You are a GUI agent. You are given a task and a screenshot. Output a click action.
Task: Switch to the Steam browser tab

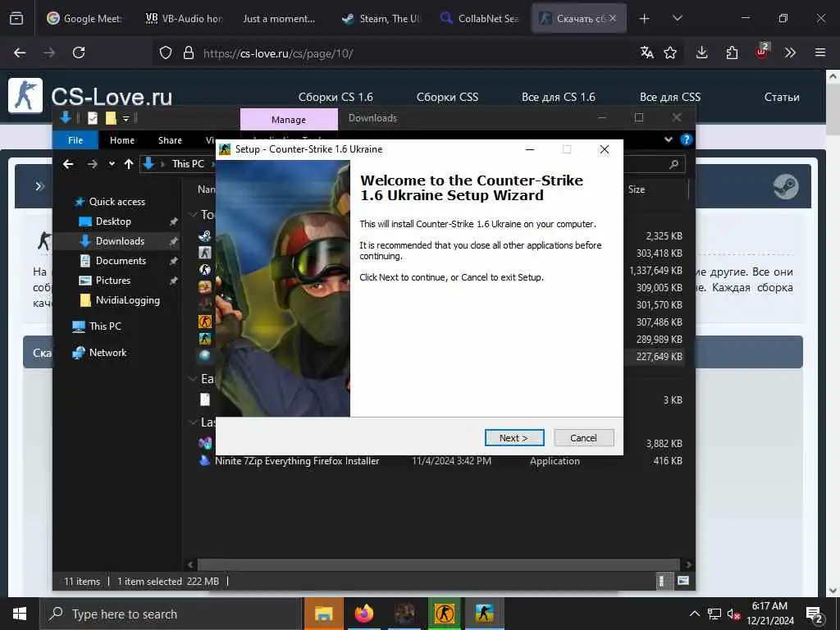[381, 18]
